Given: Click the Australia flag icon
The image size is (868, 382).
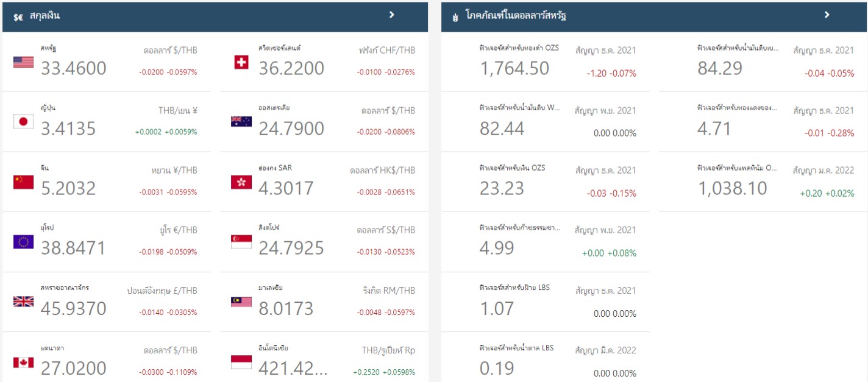Looking at the screenshot, I should [241, 121].
